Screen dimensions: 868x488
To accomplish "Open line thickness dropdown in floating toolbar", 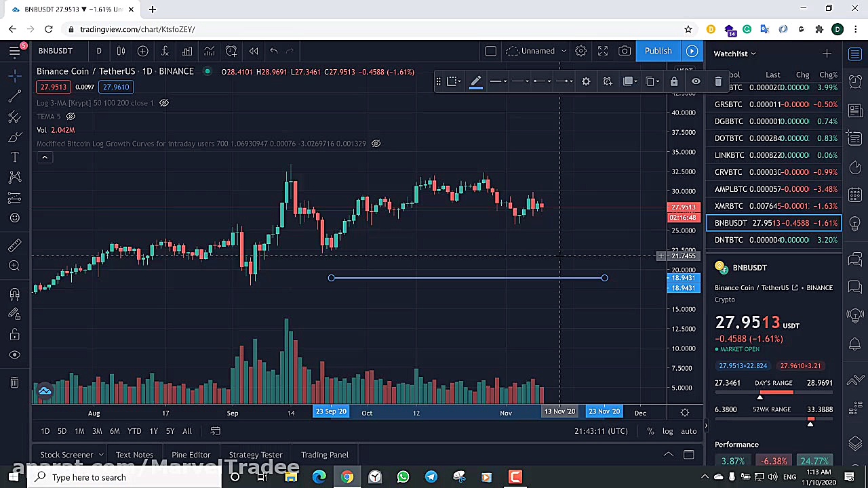I will coord(498,81).
